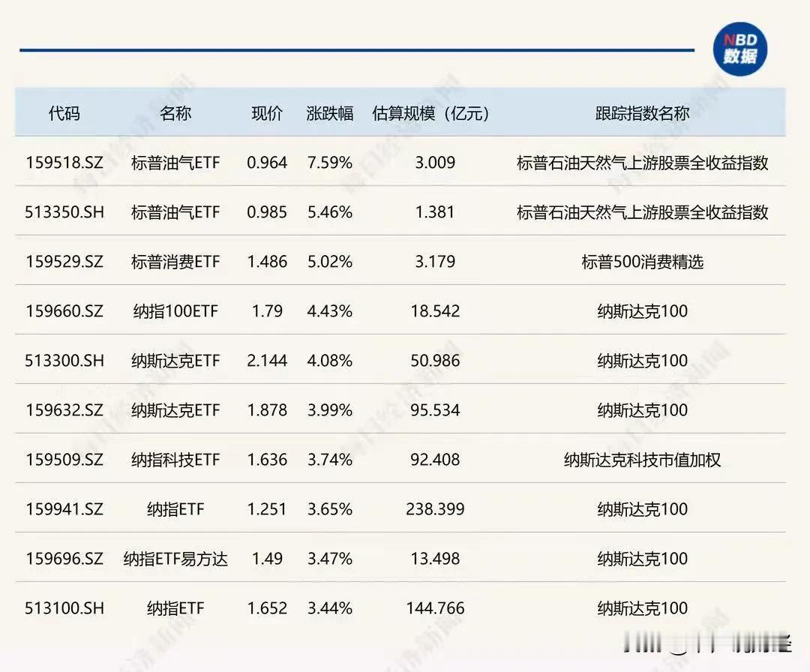Click the scale value 3.179
Image resolution: width=810 pixels, height=672 pixels.
435,262
